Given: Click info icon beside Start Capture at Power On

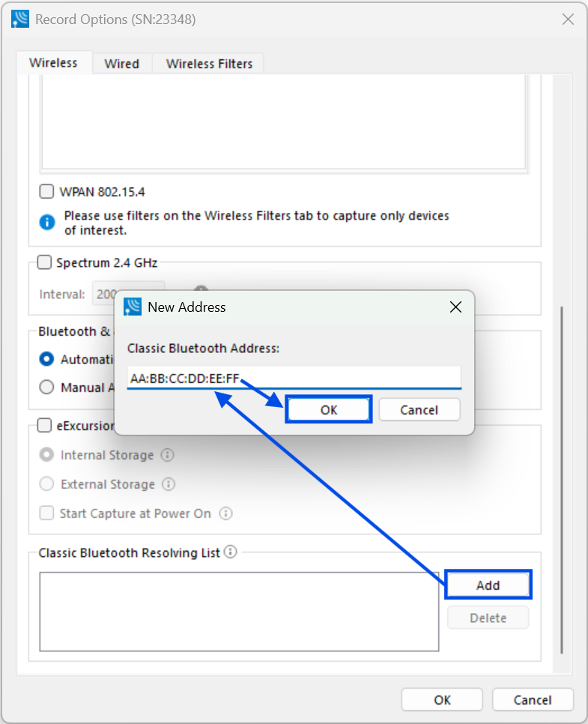Looking at the screenshot, I should pyautogui.click(x=225, y=513).
